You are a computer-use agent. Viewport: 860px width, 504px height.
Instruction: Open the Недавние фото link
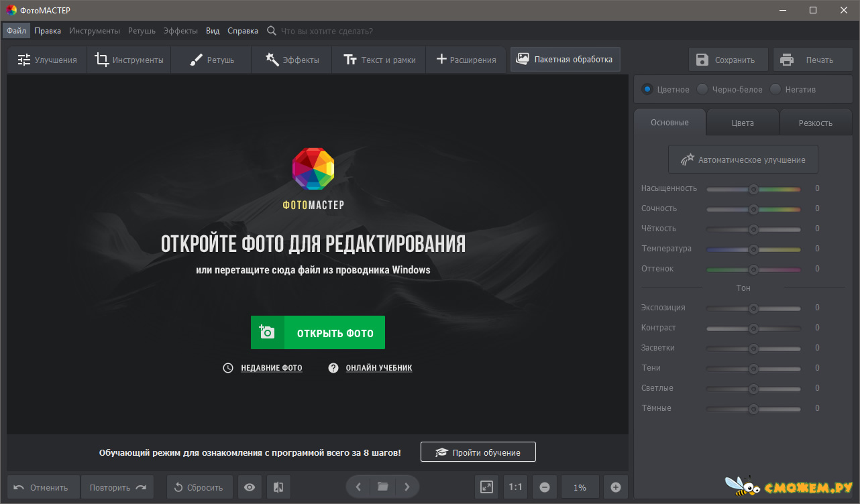coord(271,368)
